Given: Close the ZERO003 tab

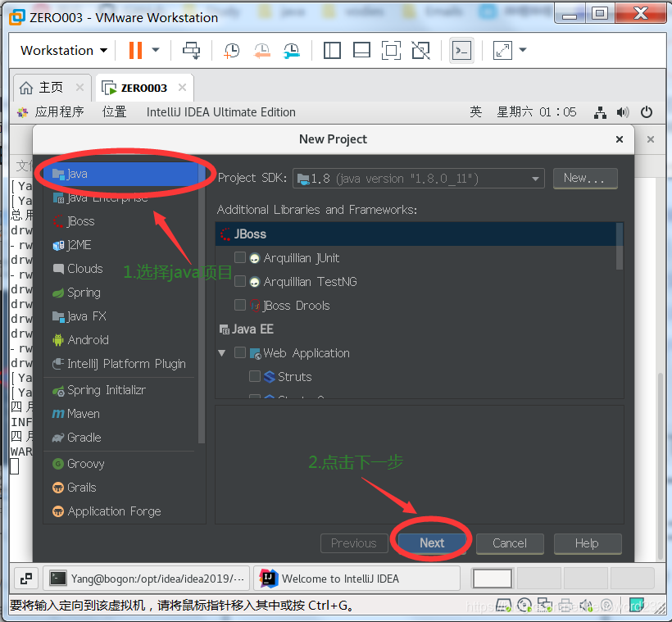Looking at the screenshot, I should click(182, 88).
